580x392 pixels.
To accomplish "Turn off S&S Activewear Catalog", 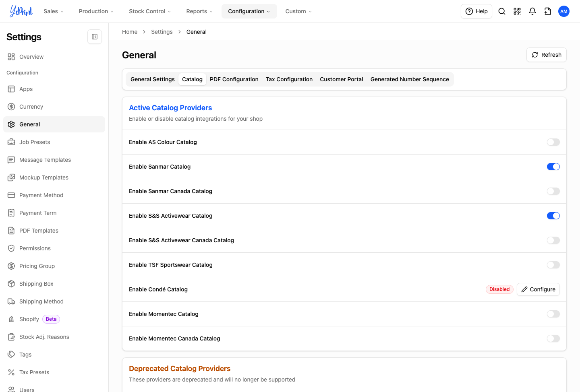I will [x=553, y=216].
